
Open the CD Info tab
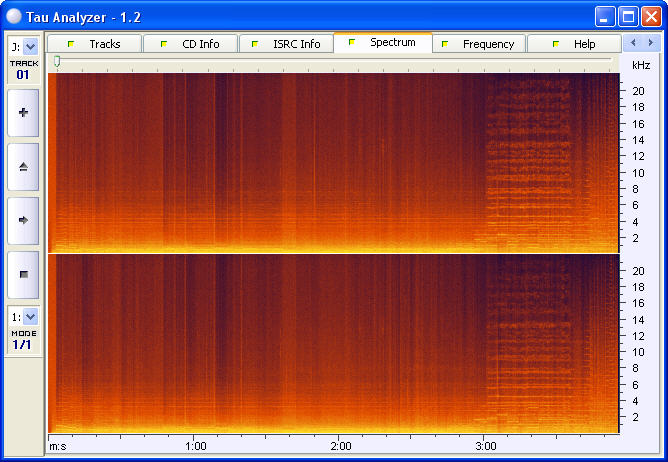pyautogui.click(x=190, y=44)
